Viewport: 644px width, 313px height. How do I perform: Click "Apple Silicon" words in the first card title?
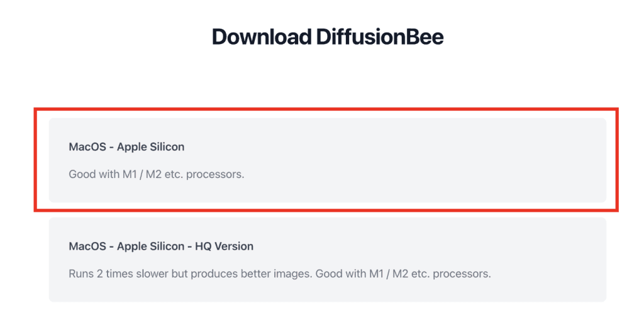151,146
